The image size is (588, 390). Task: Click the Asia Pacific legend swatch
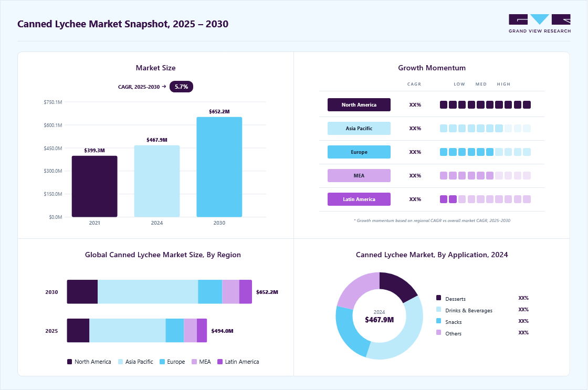[120, 362]
